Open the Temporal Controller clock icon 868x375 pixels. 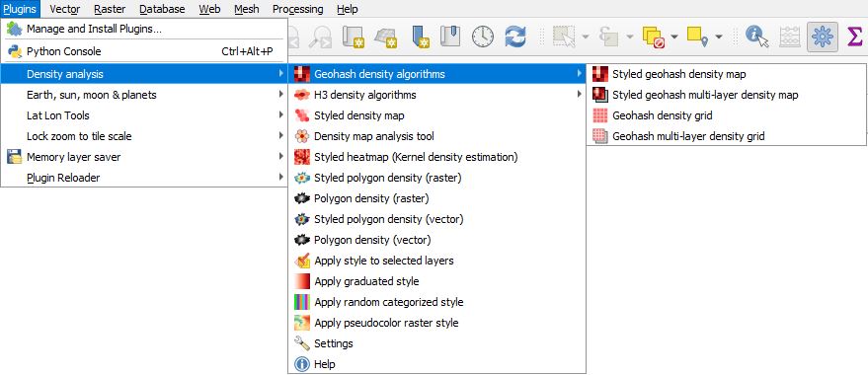(483, 37)
